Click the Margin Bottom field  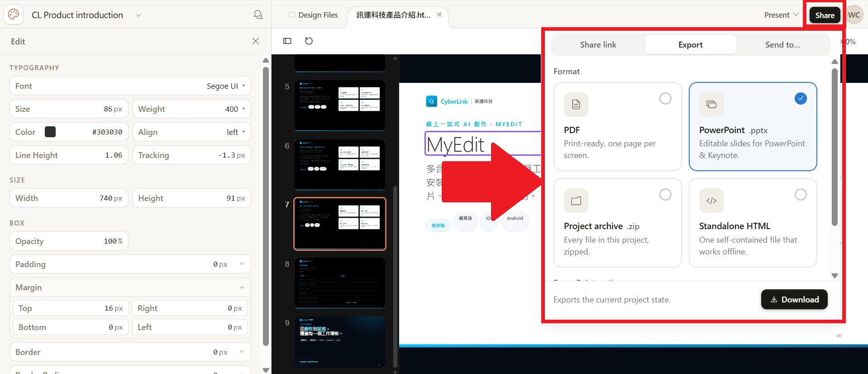pyautogui.click(x=71, y=327)
